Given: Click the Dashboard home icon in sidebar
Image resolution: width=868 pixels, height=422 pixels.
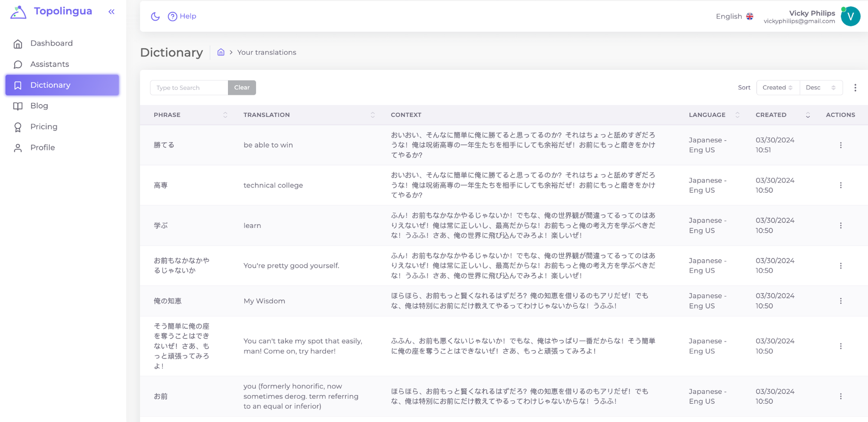Looking at the screenshot, I should coord(18,44).
